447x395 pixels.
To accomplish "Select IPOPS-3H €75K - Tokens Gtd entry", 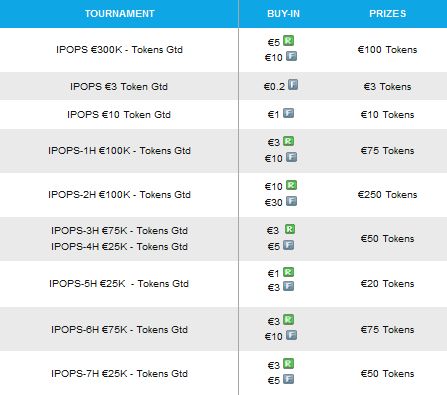I will (119, 231).
